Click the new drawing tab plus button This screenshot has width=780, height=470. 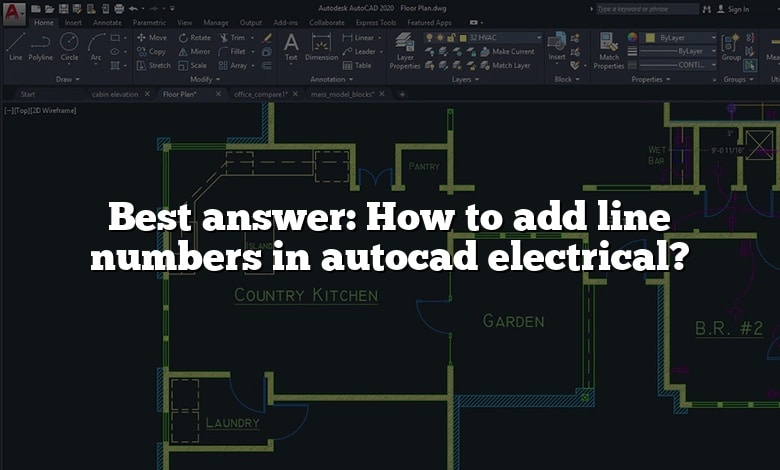pyautogui.click(x=402, y=94)
